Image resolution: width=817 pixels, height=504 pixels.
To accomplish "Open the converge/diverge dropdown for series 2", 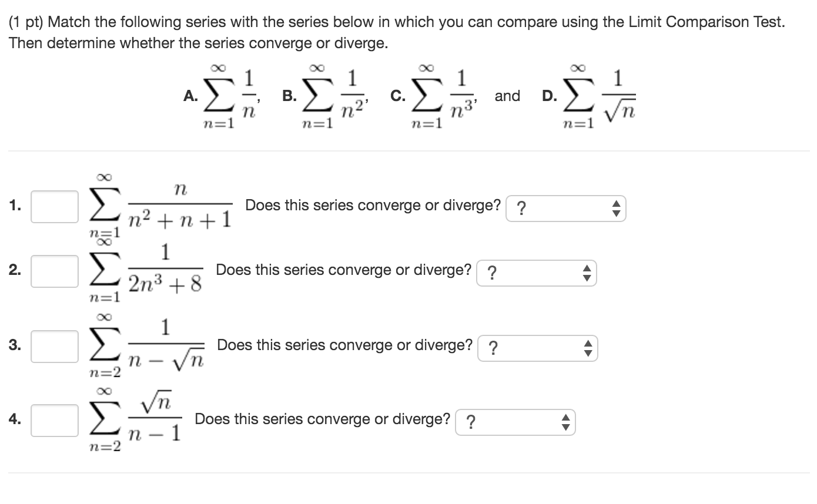I will coord(535,274).
